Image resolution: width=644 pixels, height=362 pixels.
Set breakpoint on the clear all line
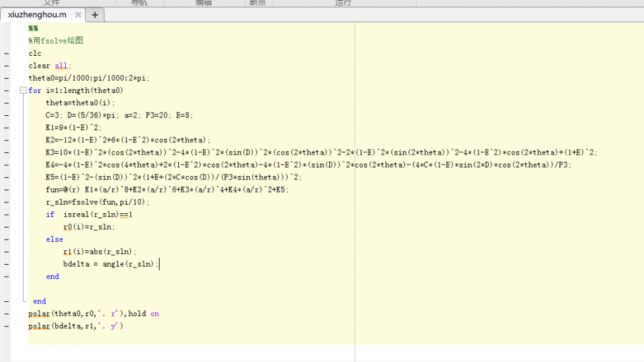6,66
